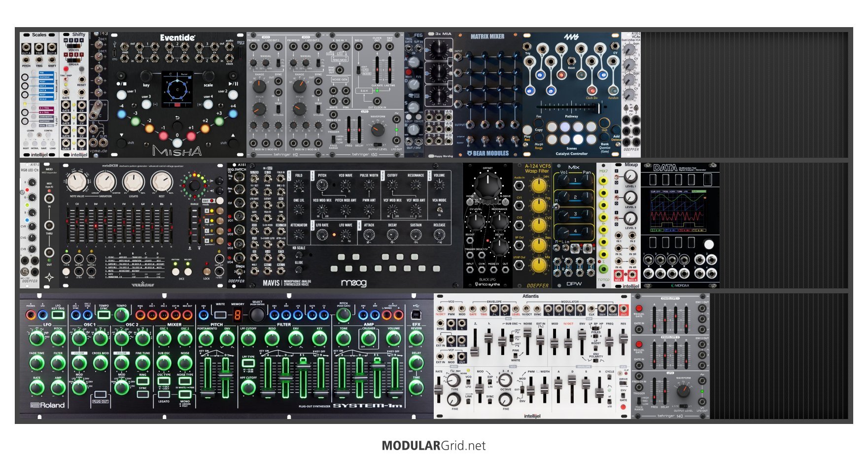This screenshot has height=456, width=868.
Task: Click the PLUG-OUT button on System-1m
Action: point(100,395)
